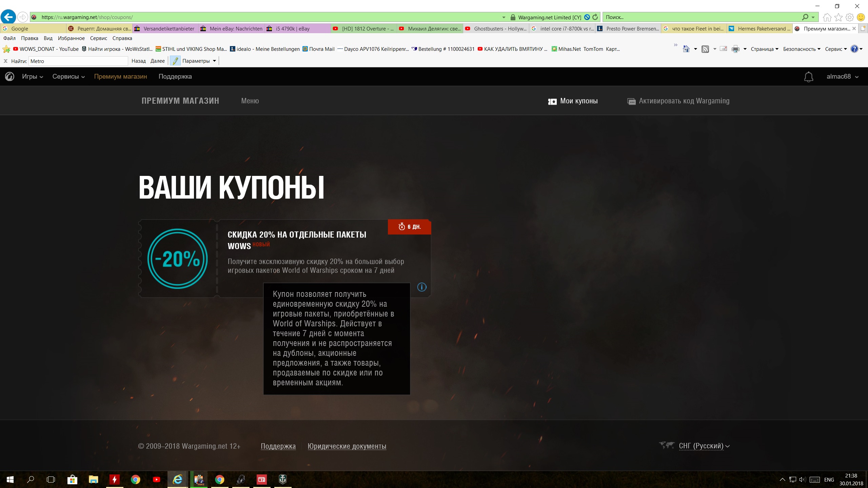Expand the Сервисы dropdown menu

pos(68,77)
